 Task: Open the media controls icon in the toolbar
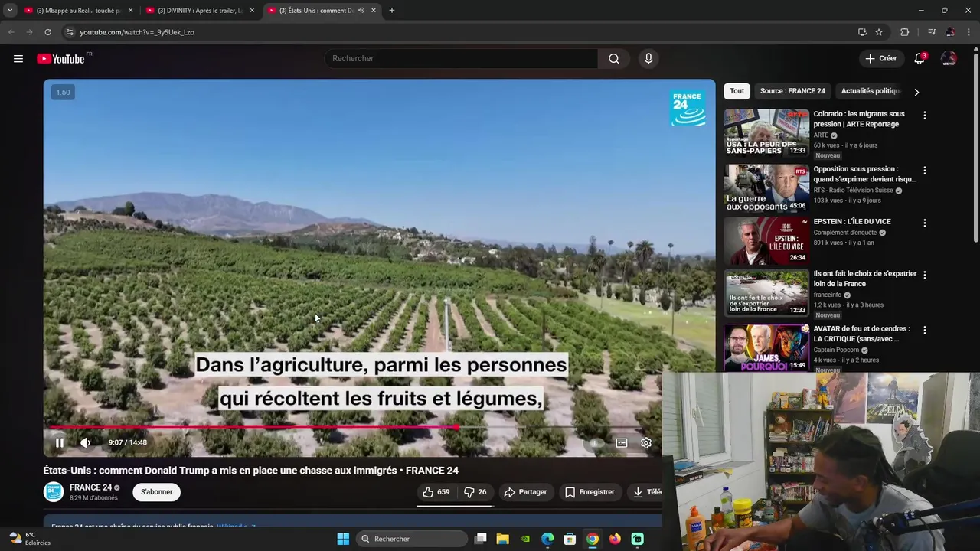pyautogui.click(x=932, y=32)
